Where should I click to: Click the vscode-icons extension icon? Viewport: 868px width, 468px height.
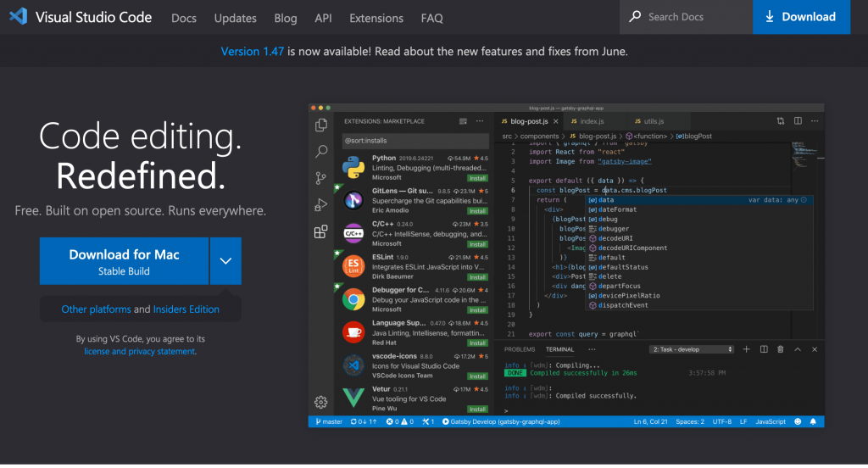point(353,365)
